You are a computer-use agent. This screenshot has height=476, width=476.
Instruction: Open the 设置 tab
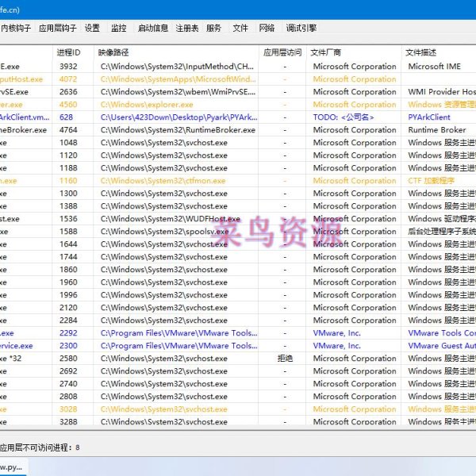click(92, 28)
